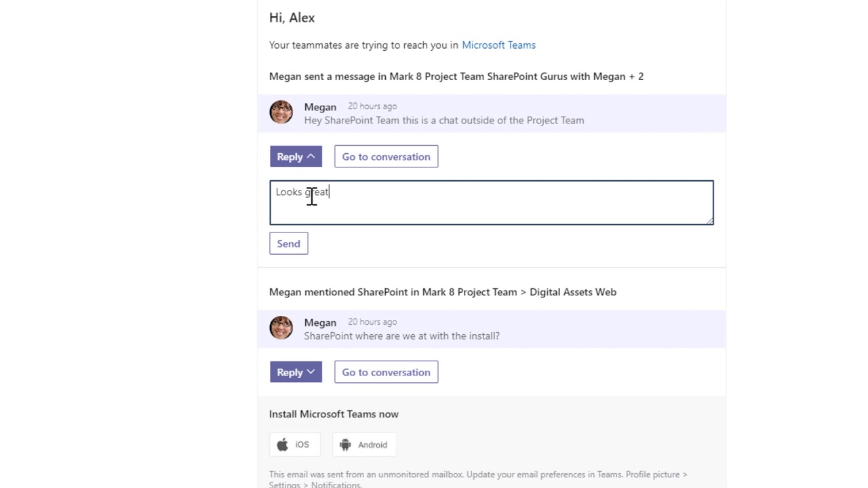Go to conversation for SharePoint Gurus chat
Image resolution: width=868 pixels, height=488 pixels.
[x=386, y=157]
